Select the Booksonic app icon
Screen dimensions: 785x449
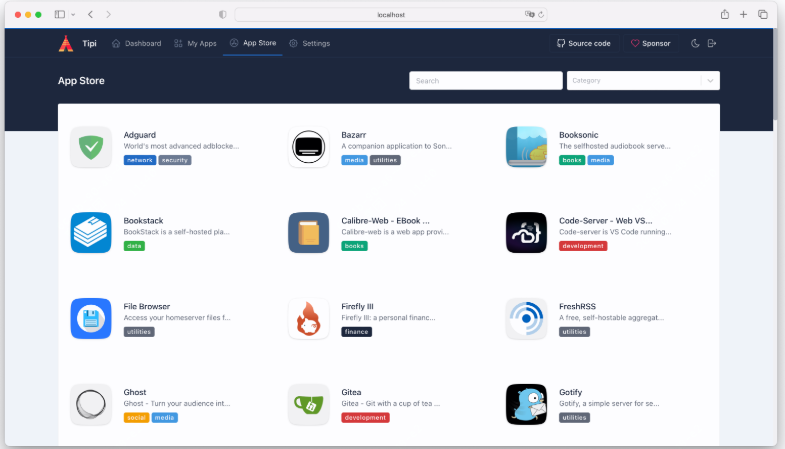526,147
